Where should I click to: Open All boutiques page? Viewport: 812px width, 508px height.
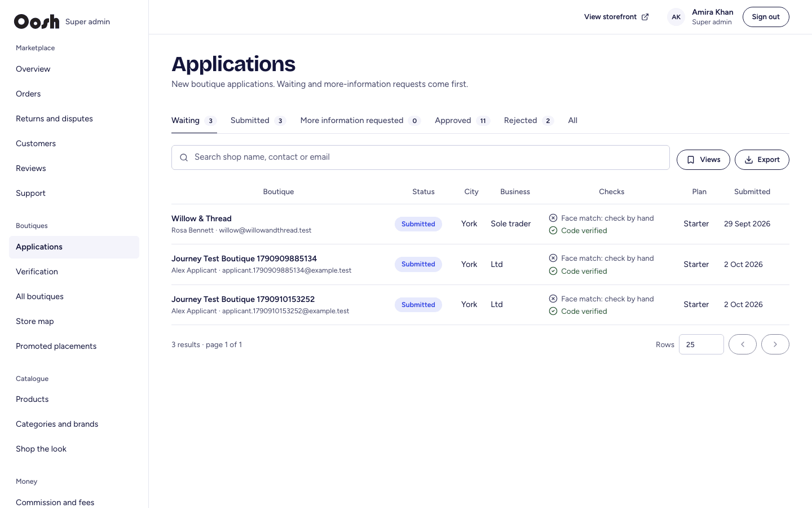click(74, 296)
